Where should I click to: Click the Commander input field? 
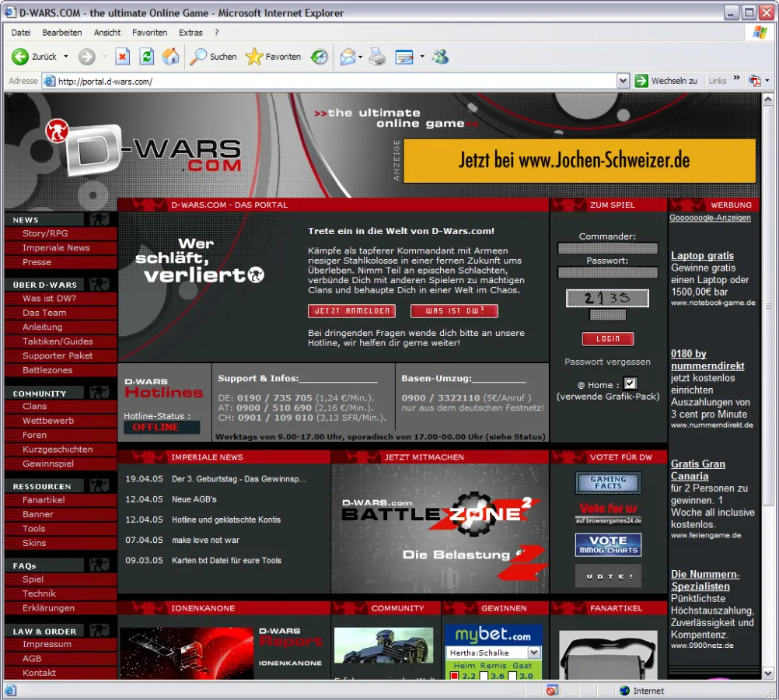pyautogui.click(x=608, y=248)
